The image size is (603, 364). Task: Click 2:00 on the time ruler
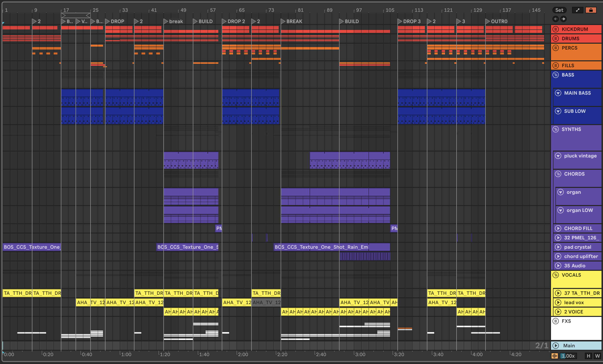pyautogui.click(x=243, y=354)
